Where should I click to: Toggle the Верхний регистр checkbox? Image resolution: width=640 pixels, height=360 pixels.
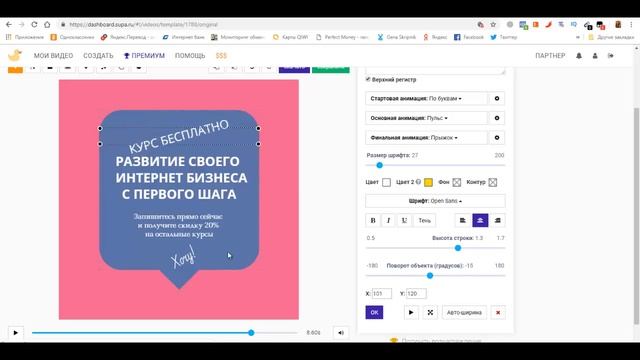(x=368, y=79)
